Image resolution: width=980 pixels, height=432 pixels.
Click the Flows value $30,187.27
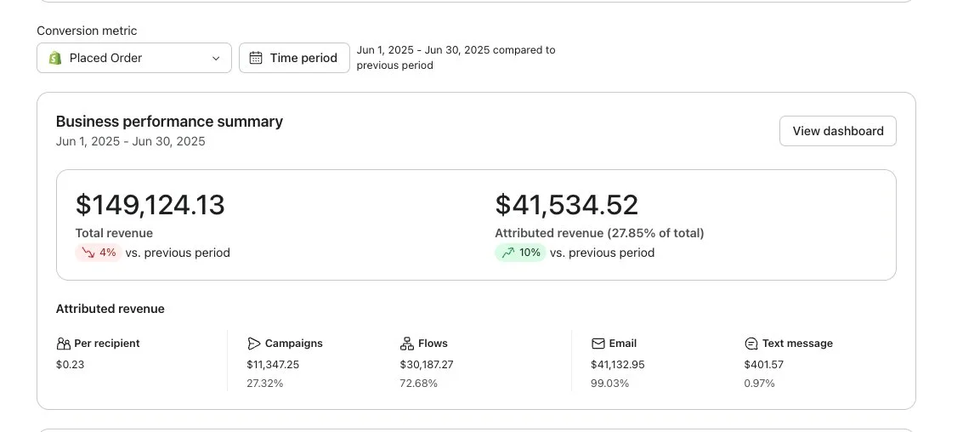pyautogui.click(x=427, y=365)
